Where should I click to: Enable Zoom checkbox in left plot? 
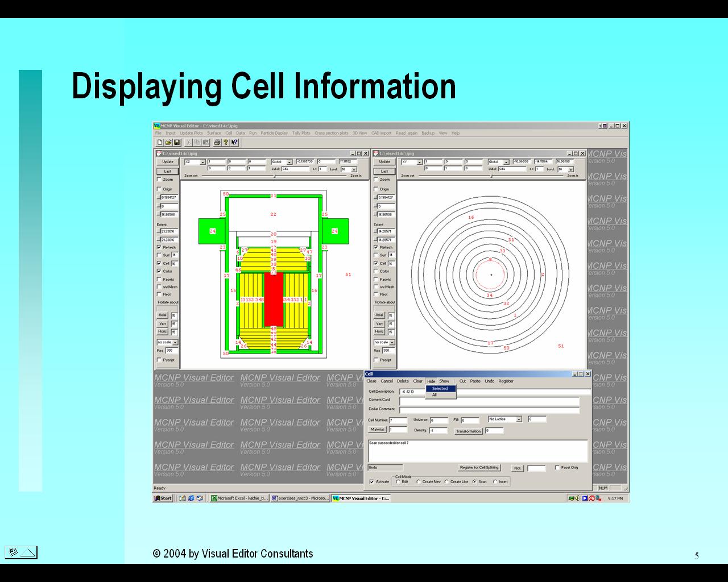tap(159, 179)
